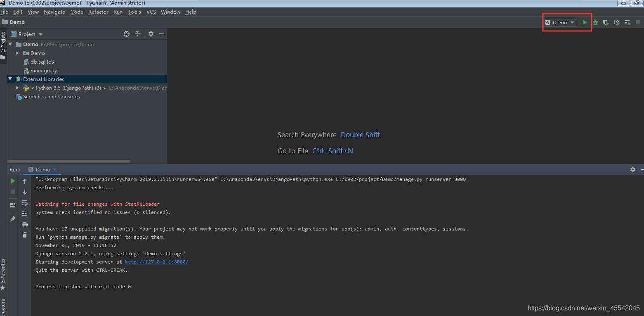644x316 pixels.
Task: Expand the Python 3.5 (DjangoPath) node
Action: point(17,88)
